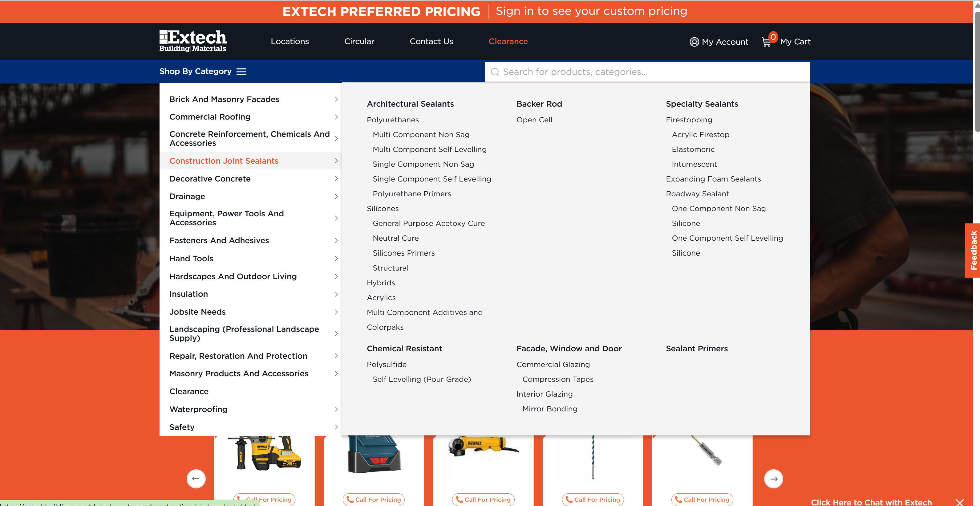This screenshot has height=506, width=980.
Task: Open Facade, Window and Door link
Action: click(569, 349)
